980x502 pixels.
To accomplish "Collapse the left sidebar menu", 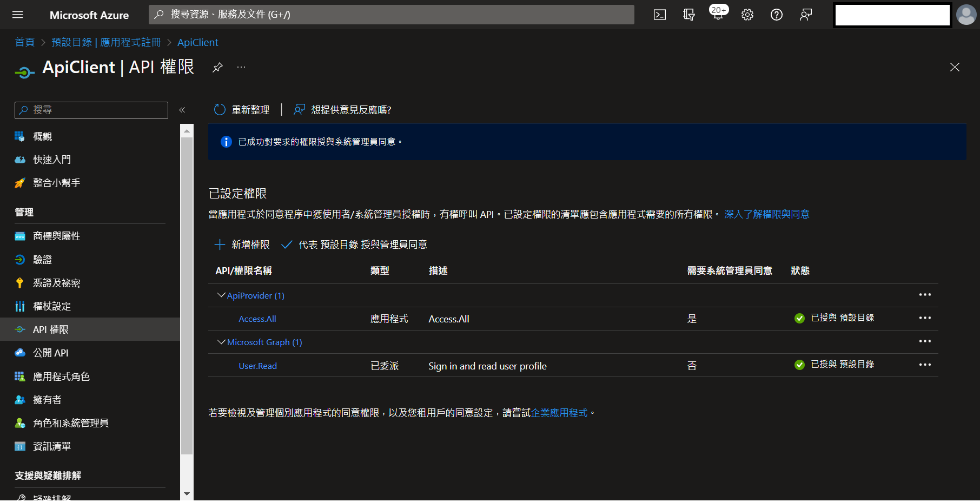I will 182,110.
